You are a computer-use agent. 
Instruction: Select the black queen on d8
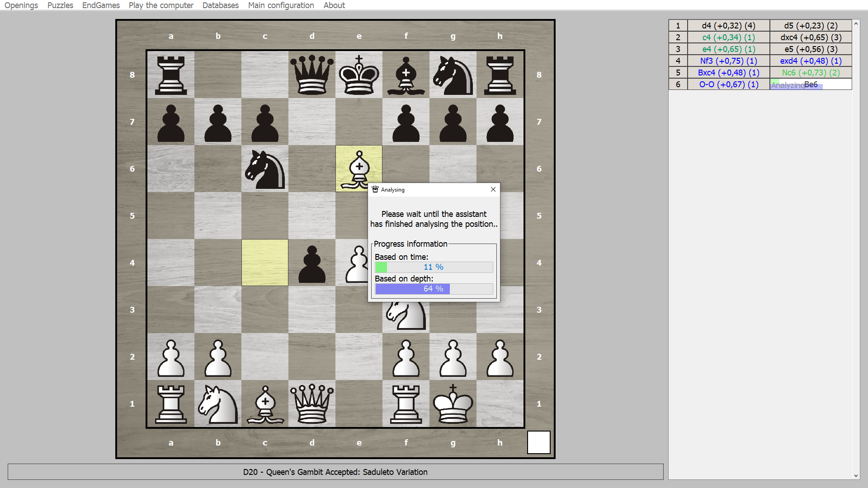click(312, 75)
